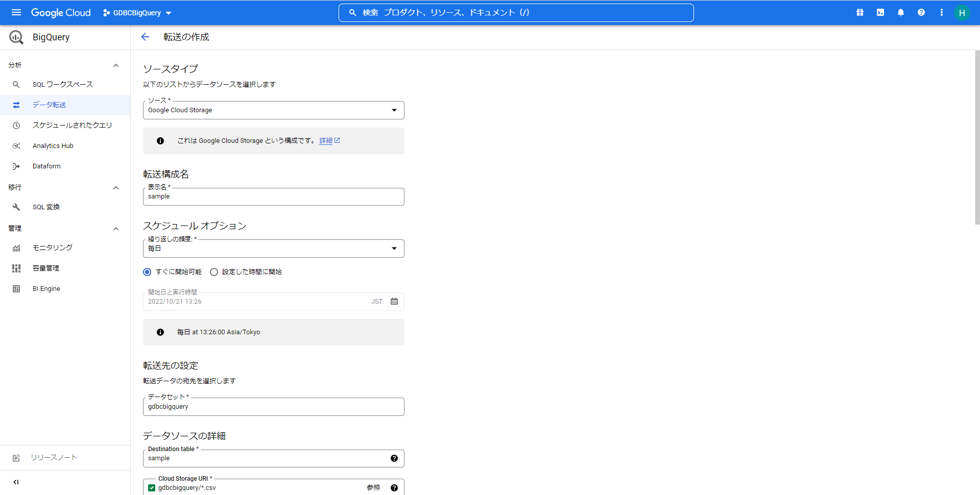The width and height of the screenshot is (980, 495).
Task: Collapse the left sidebar panel
Action: [x=16, y=482]
